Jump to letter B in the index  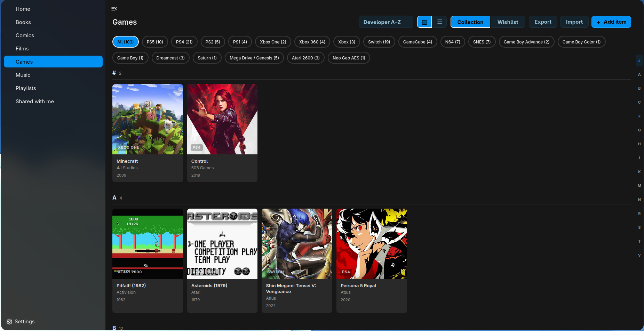click(x=639, y=88)
